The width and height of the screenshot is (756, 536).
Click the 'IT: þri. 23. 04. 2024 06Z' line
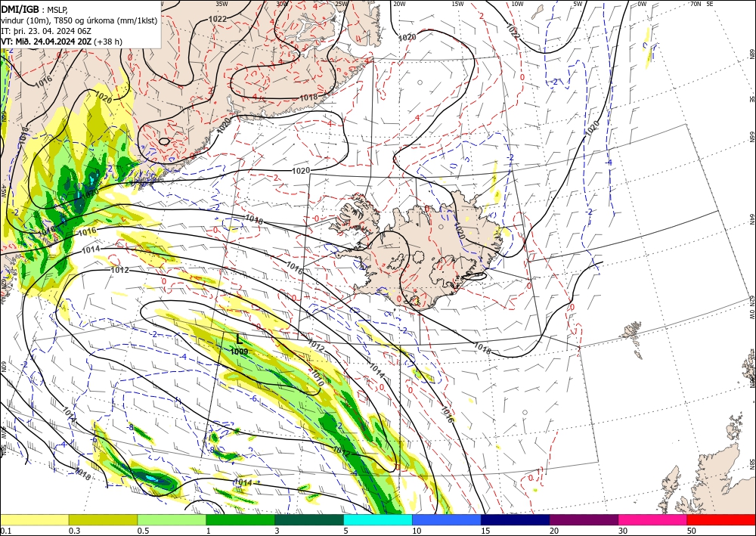tap(46, 31)
